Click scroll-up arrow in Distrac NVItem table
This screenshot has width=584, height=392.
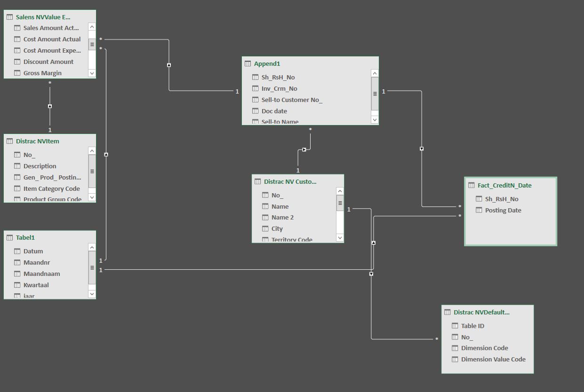[92, 151]
